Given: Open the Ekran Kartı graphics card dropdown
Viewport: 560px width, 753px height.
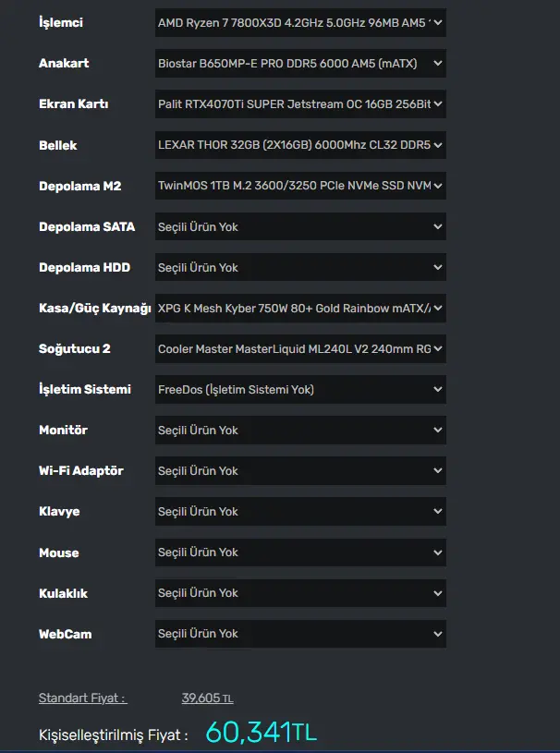Looking at the screenshot, I should 300,104.
